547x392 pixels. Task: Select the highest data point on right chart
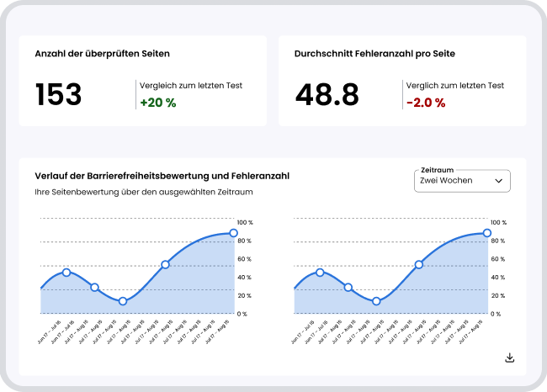tap(486, 233)
